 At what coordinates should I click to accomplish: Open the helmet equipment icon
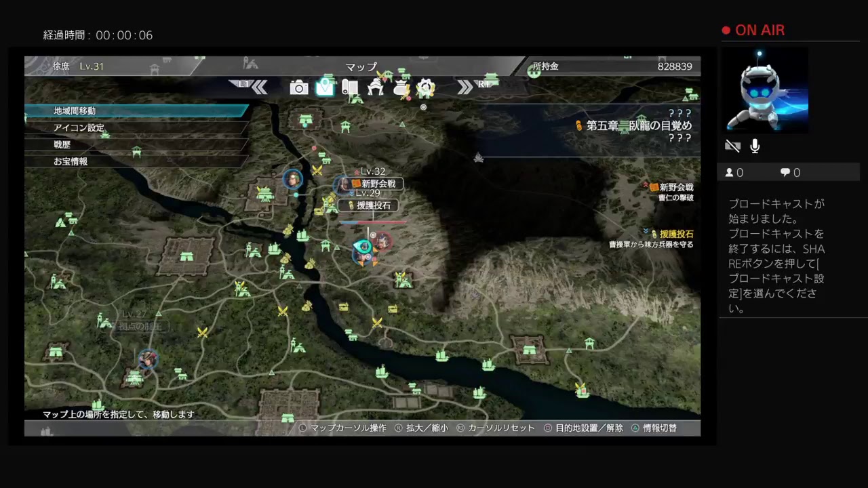click(376, 87)
